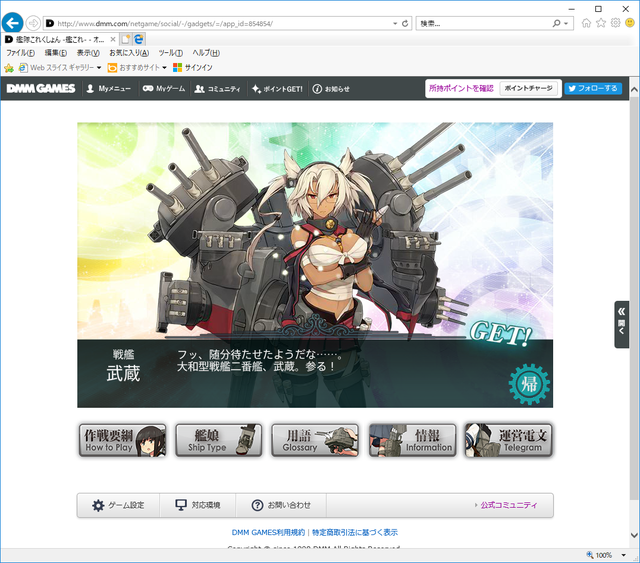Click the search magnifier icon
Image resolution: width=640 pixels, height=563 pixels.
coord(556,23)
